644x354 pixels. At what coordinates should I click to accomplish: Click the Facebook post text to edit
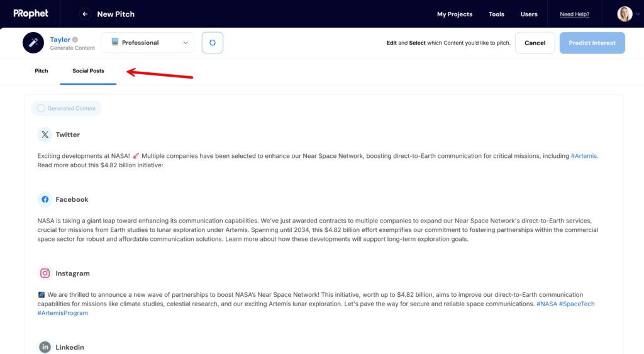[x=318, y=230]
